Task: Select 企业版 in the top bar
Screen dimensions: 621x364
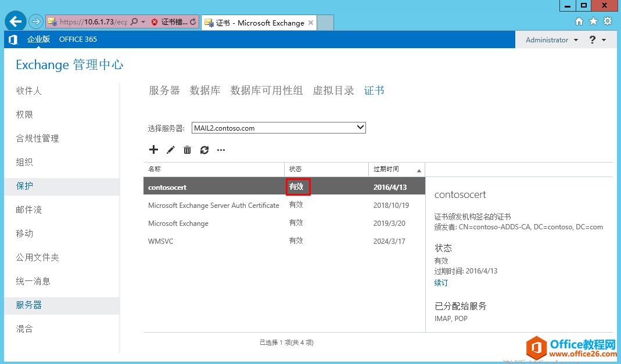Action: [37, 39]
